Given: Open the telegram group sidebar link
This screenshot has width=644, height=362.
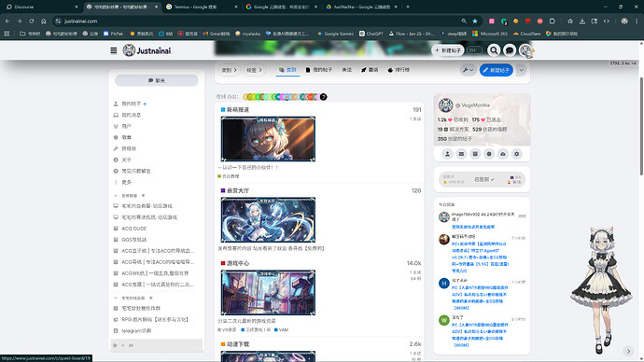Looking at the screenshot, I should [x=136, y=330].
